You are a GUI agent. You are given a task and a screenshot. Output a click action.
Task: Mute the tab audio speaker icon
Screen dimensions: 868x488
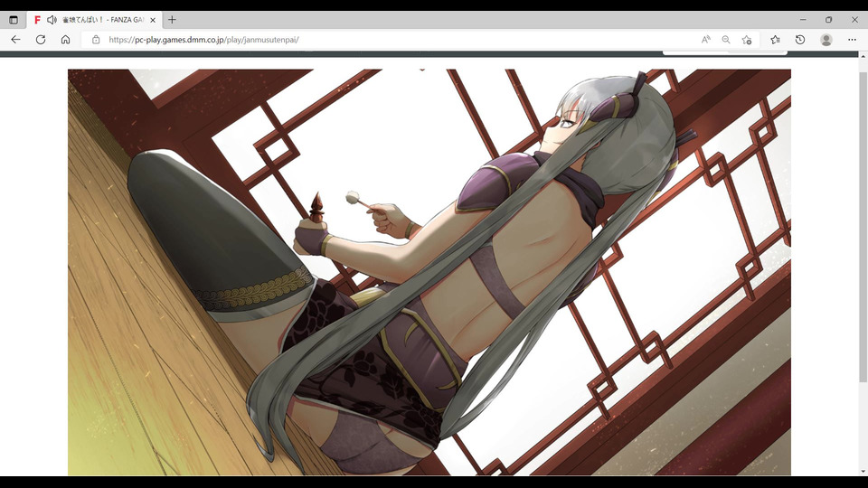52,20
